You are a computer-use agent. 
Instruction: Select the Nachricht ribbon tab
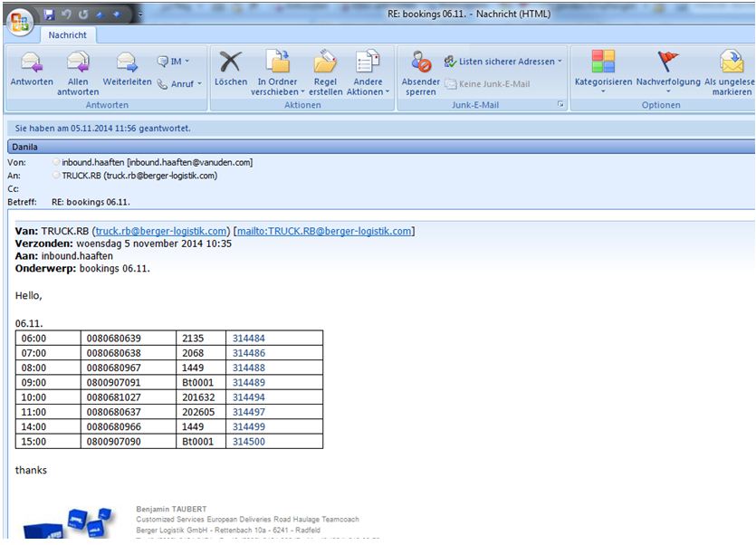(x=68, y=35)
